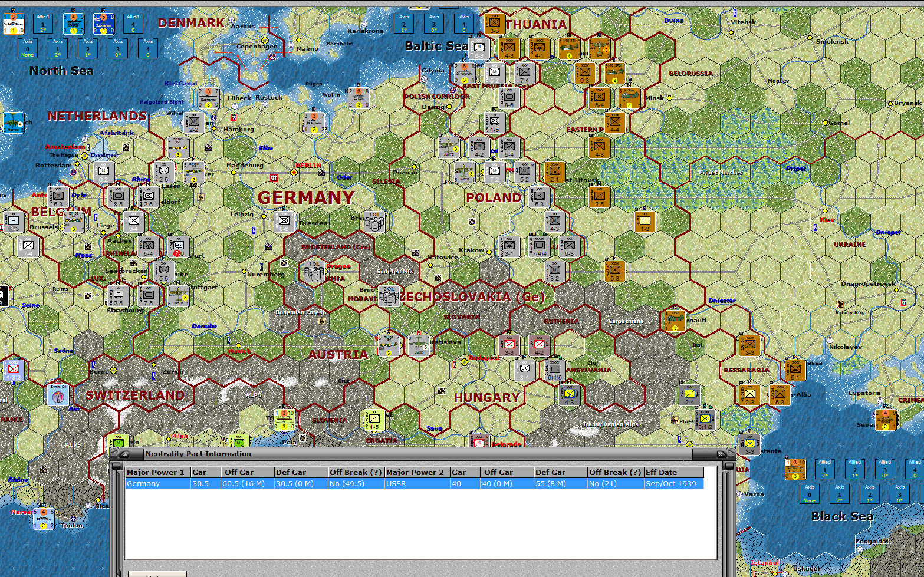Select the Soviet 1-3 unit west of Kiev

(x=645, y=222)
